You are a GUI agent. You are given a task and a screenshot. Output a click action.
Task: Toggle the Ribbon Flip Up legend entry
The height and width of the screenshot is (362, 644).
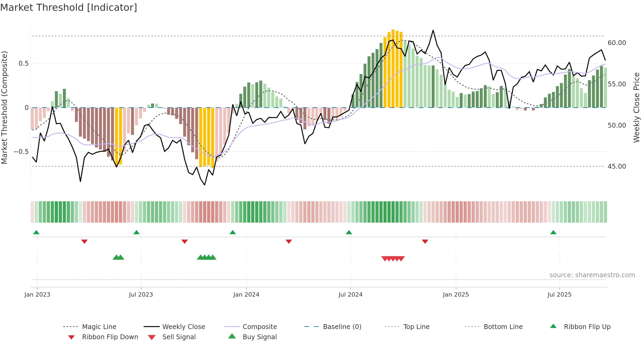(x=580, y=327)
